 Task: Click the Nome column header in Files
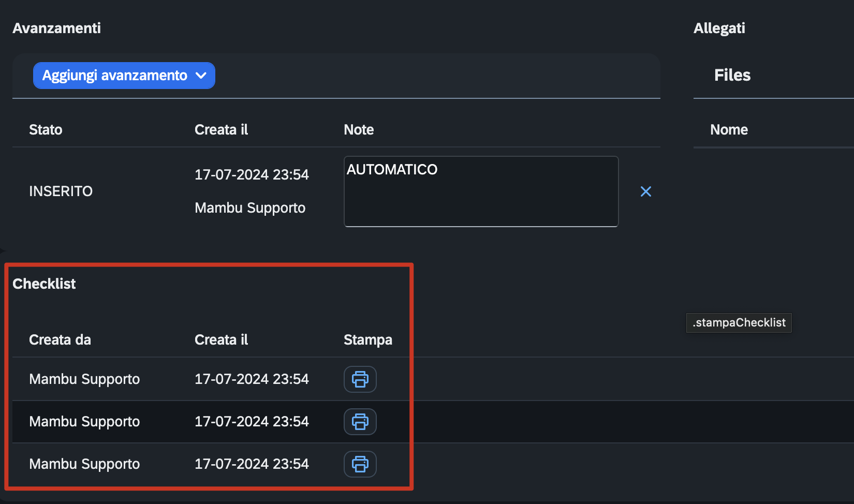(729, 129)
